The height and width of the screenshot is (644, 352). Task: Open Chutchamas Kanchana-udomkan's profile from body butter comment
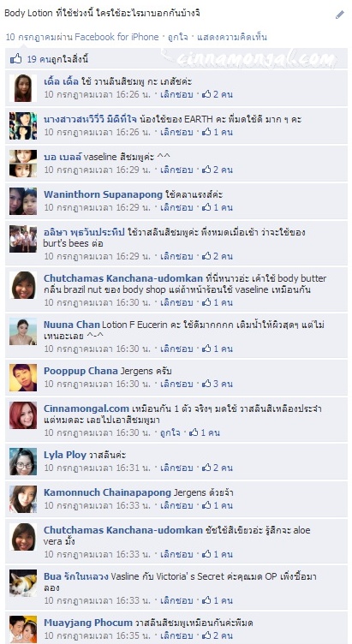click(123, 278)
